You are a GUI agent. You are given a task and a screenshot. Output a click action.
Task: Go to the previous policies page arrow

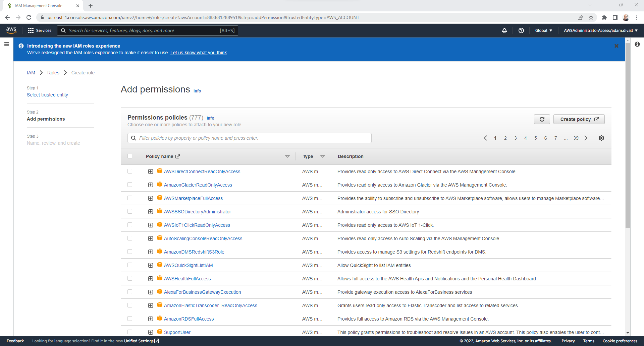coord(485,138)
